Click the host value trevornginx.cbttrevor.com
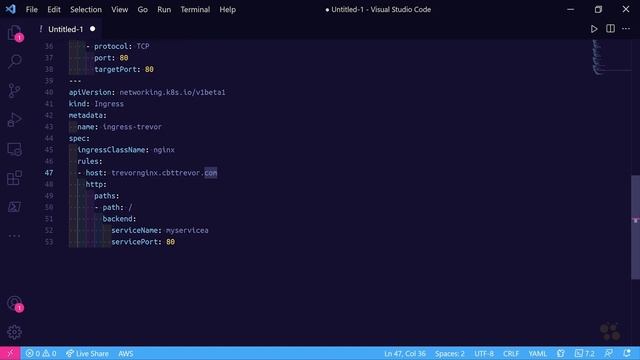The width and height of the screenshot is (640, 360). [x=164, y=173]
